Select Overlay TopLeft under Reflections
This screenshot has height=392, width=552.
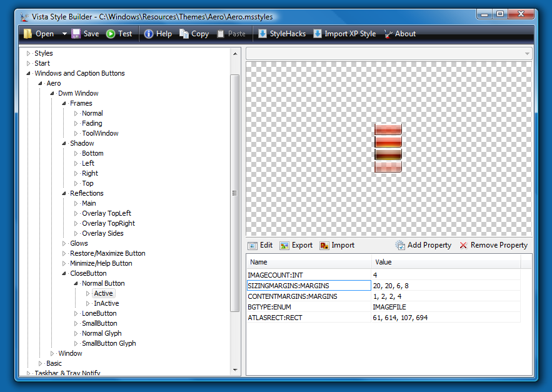coord(106,213)
